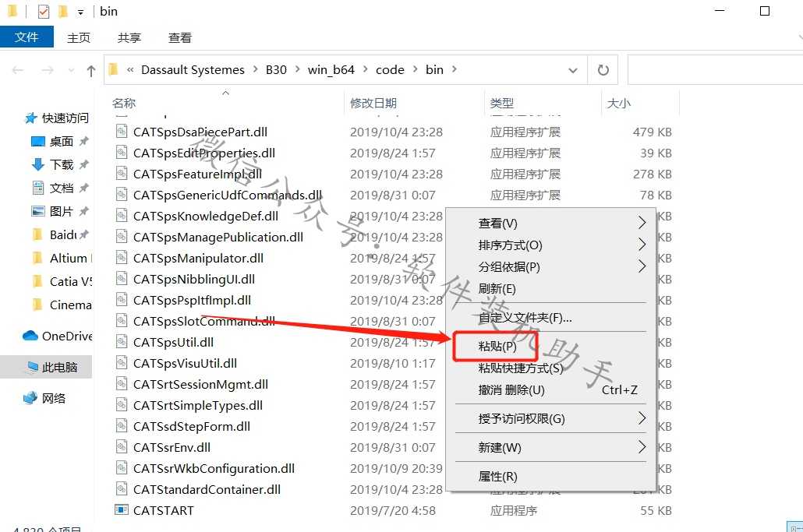Select file icon of CATSpsEditProperties.dll
The image size is (803, 532).
(x=122, y=153)
